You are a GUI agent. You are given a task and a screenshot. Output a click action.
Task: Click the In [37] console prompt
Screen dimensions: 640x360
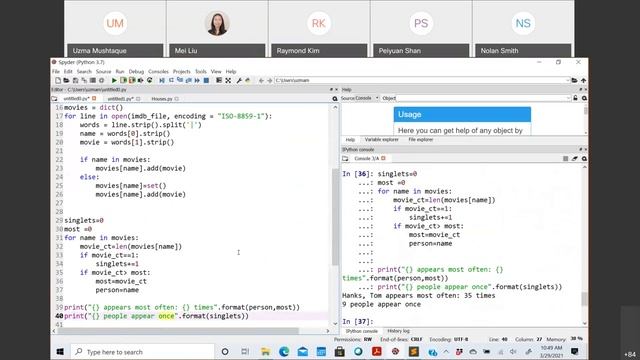358,322
